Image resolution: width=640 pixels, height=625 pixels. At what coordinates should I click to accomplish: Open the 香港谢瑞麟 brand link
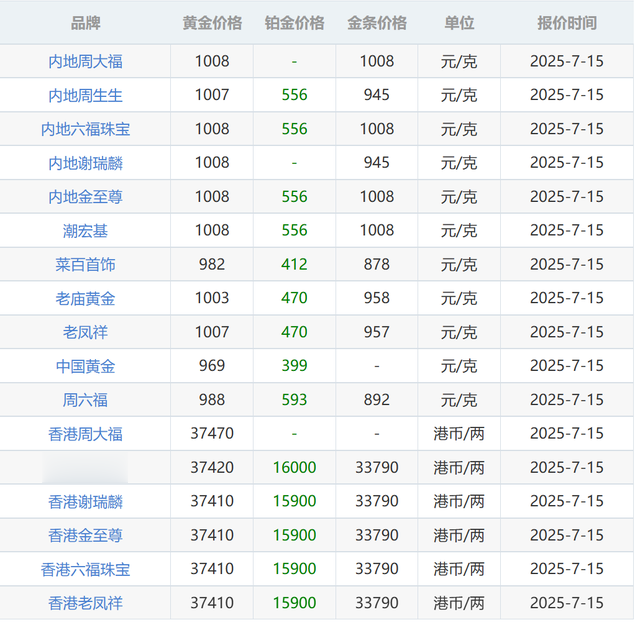86,502
